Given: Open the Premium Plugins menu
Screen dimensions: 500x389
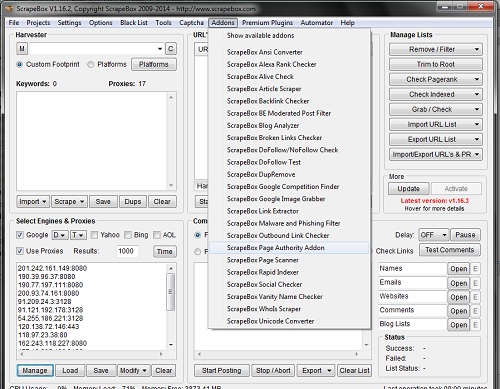Looking at the screenshot, I should (x=267, y=23).
